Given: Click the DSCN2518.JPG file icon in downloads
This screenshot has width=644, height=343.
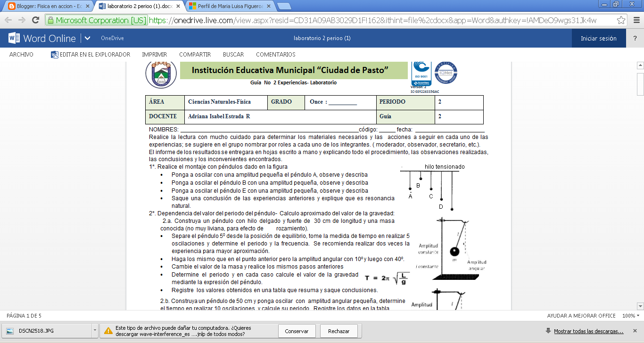Looking at the screenshot, I should pos(10,331).
